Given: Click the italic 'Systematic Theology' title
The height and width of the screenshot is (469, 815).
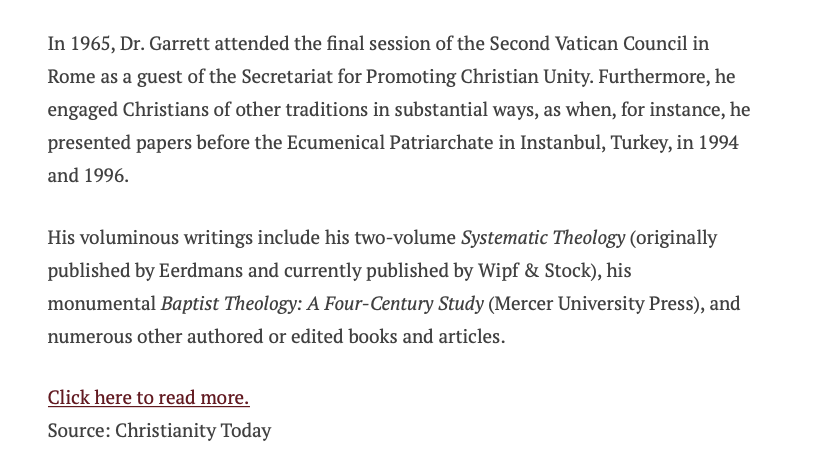Looking at the screenshot, I should (543, 238).
